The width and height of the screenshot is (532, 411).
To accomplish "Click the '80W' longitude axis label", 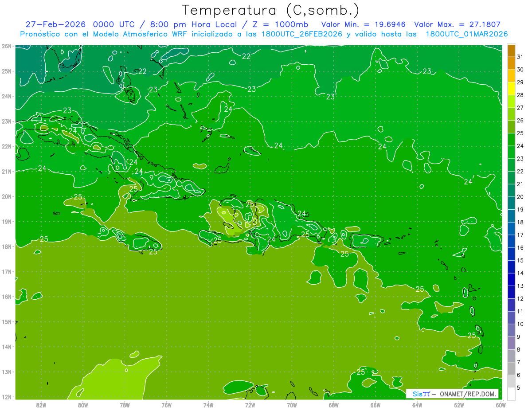I will (x=83, y=405).
